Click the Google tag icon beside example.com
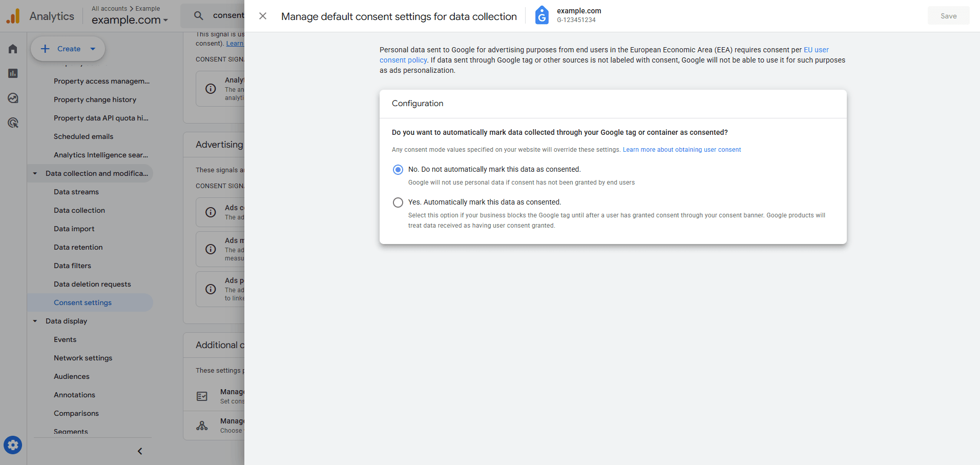Viewport: 980px width, 465px height. click(541, 15)
